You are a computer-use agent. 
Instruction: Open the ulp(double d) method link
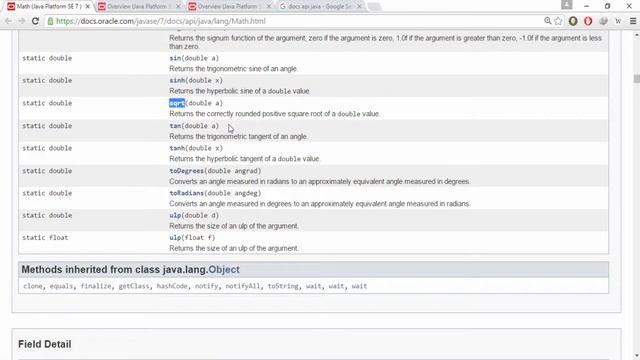pyautogui.click(x=175, y=216)
